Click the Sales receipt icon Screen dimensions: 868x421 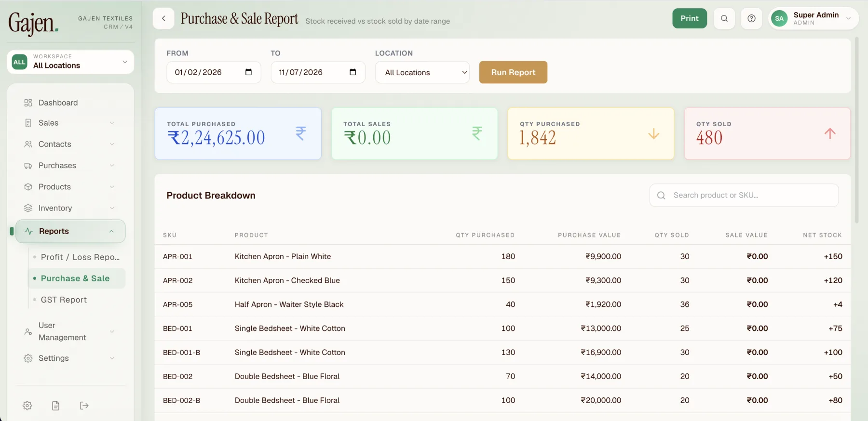pyautogui.click(x=28, y=123)
